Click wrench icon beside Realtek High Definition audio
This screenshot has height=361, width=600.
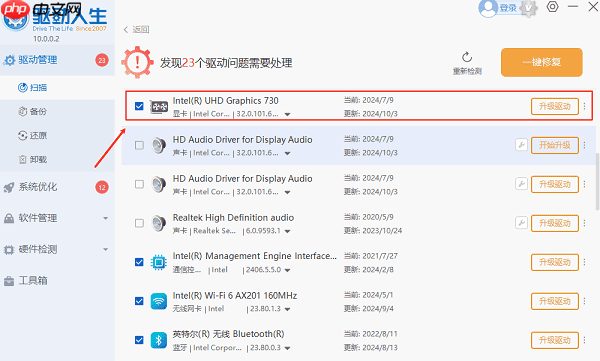point(521,222)
